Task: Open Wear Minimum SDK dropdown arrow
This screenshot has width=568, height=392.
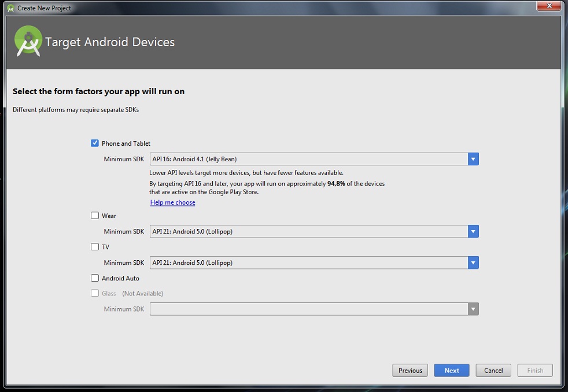Action: (x=473, y=231)
